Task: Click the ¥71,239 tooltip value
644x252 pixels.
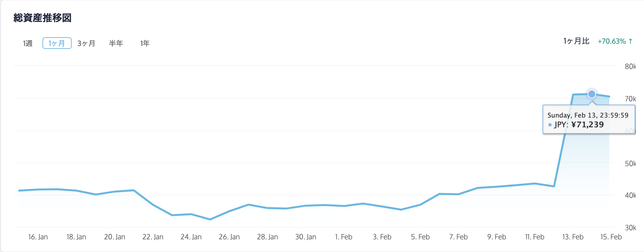Action: (x=587, y=125)
